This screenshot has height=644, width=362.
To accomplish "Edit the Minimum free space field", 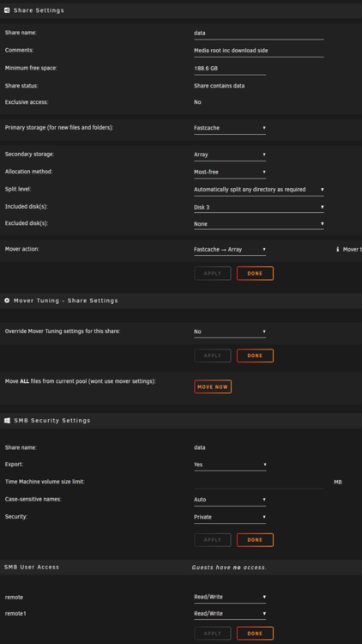I will click(230, 69).
